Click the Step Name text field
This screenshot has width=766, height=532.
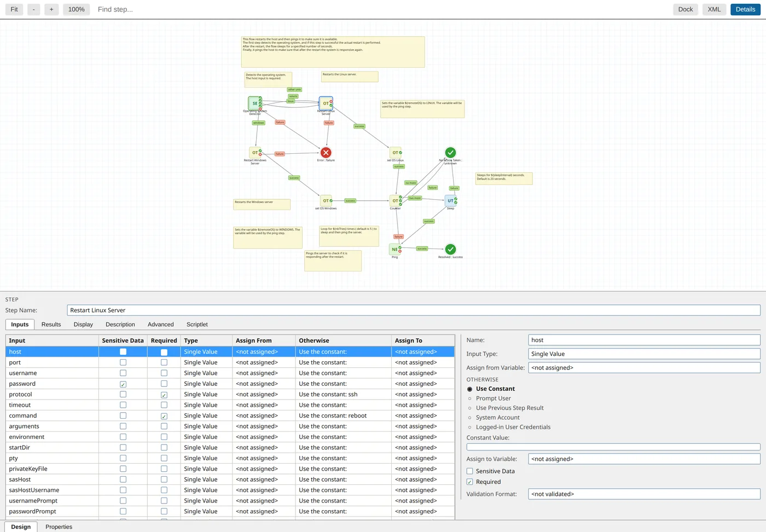pyautogui.click(x=414, y=310)
